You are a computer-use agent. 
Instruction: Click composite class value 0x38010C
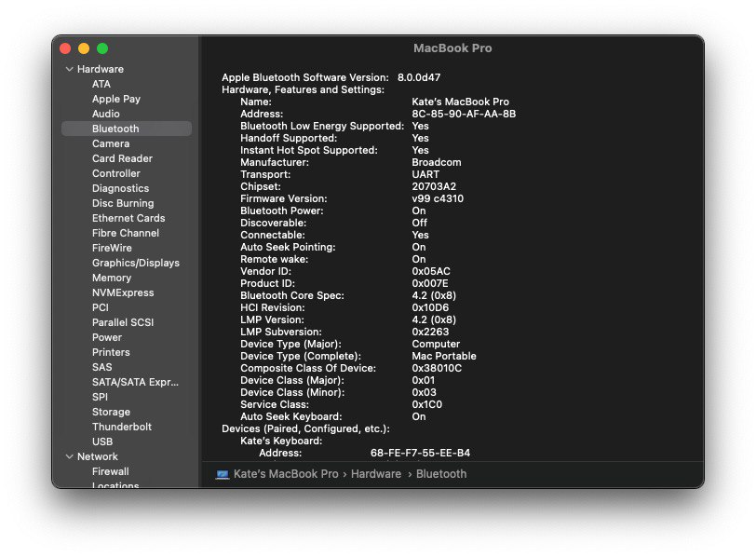tap(437, 368)
